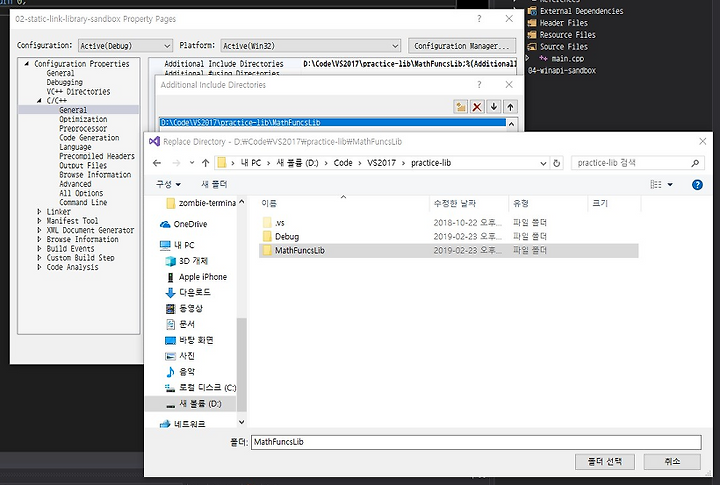Open recent locations dropdown arrow
This screenshot has width=720, height=485.
tap(191, 163)
